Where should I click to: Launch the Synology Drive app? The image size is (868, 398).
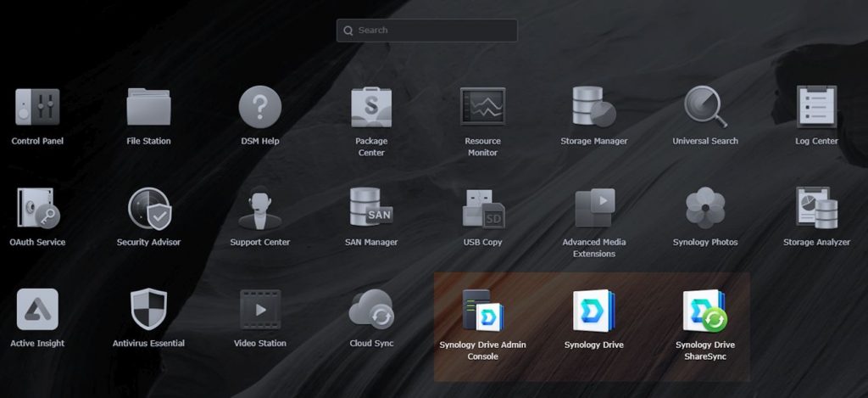coord(594,311)
